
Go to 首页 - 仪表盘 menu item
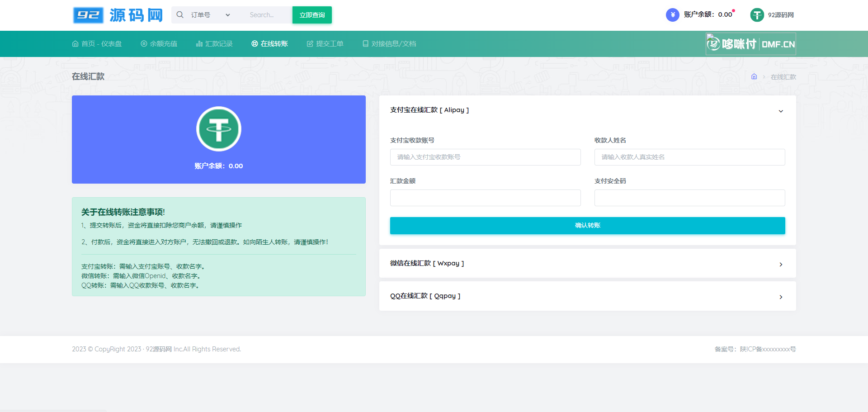click(x=97, y=44)
